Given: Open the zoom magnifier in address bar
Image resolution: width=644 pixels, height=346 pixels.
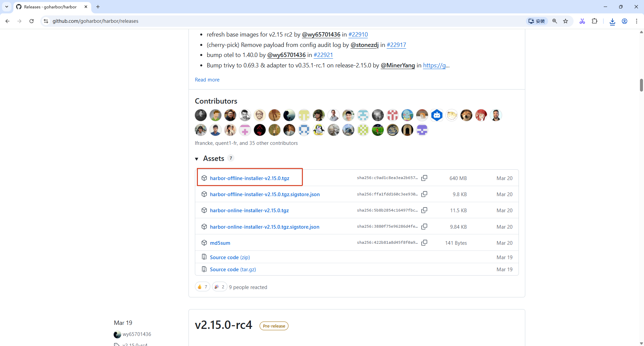Looking at the screenshot, I should tap(555, 21).
